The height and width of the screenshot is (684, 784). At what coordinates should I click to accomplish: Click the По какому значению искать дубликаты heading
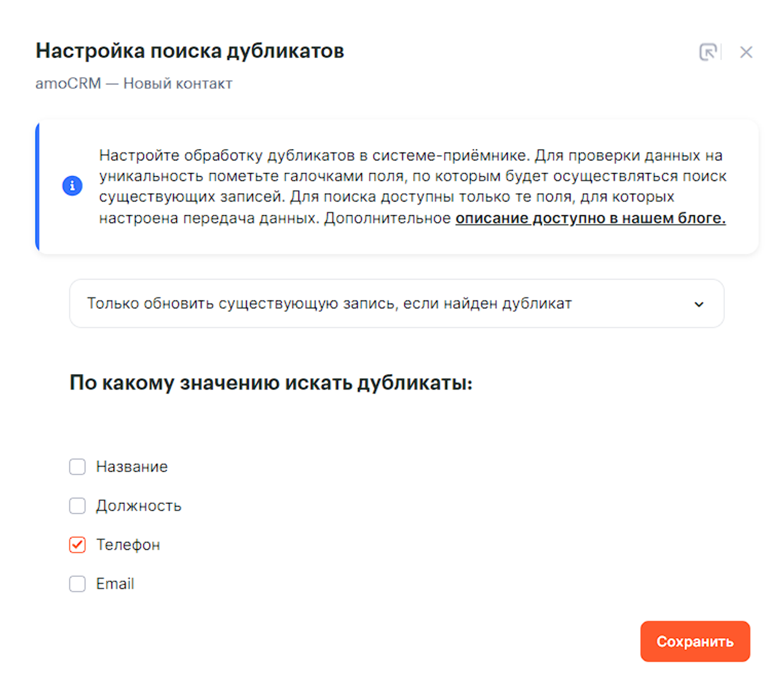pyautogui.click(x=271, y=382)
